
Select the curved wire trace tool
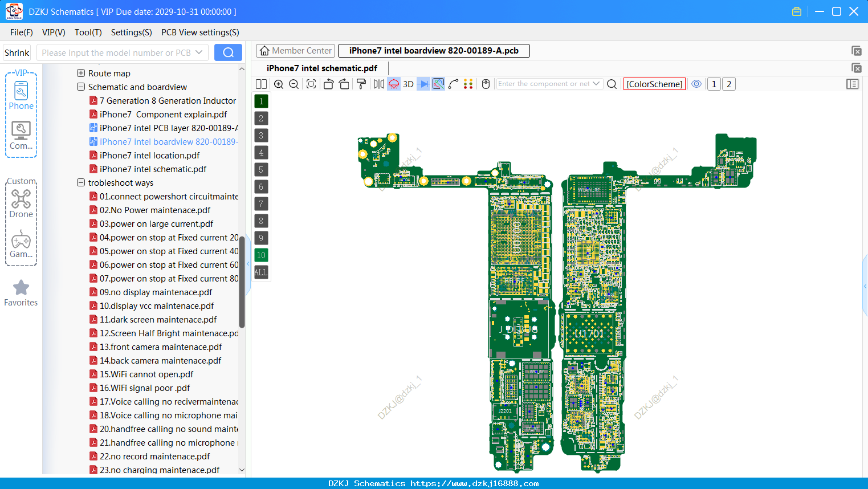pyautogui.click(x=454, y=84)
